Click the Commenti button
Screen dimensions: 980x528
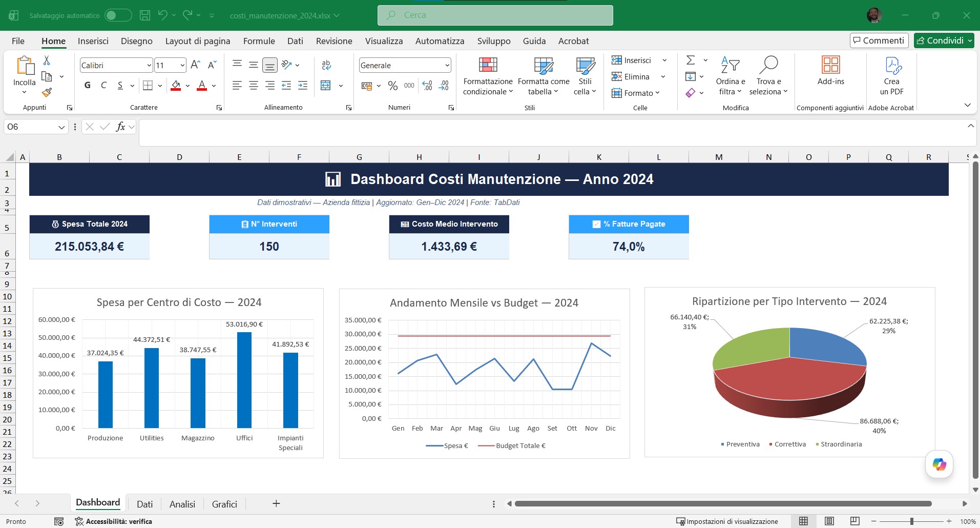point(879,40)
